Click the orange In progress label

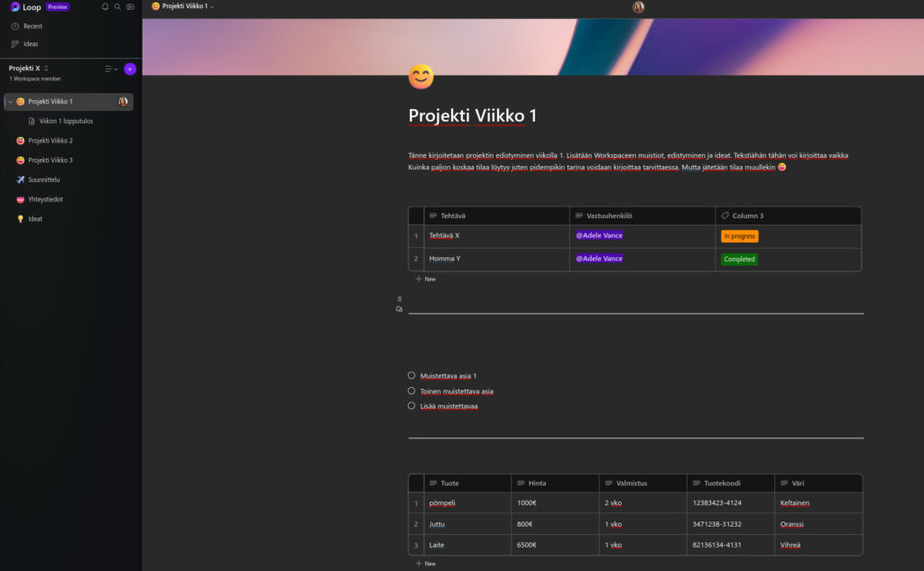740,235
